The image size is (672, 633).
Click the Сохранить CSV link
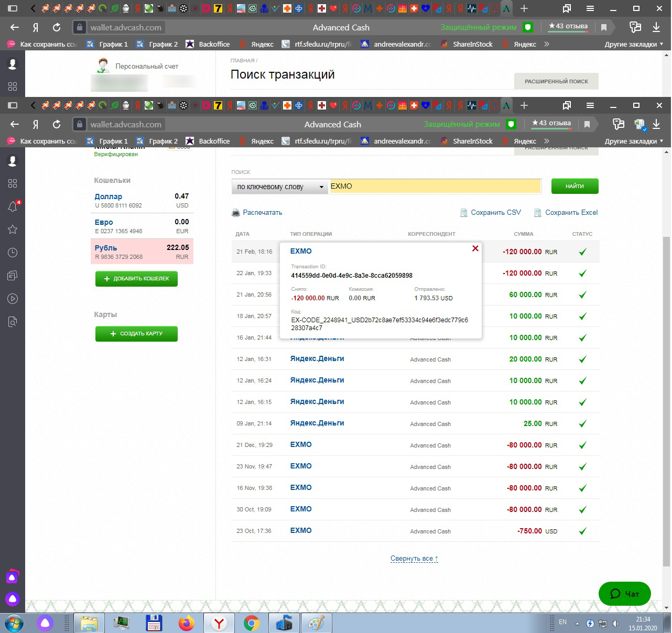[x=491, y=213]
